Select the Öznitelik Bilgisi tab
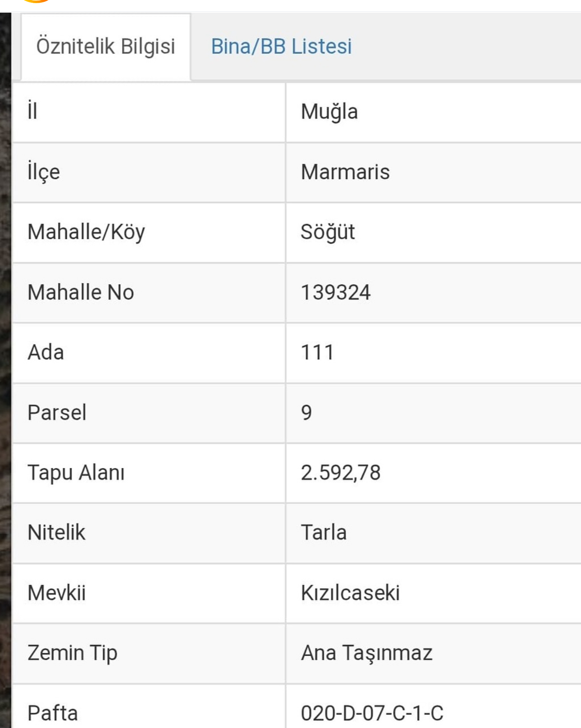The image size is (581, 728). tap(105, 46)
